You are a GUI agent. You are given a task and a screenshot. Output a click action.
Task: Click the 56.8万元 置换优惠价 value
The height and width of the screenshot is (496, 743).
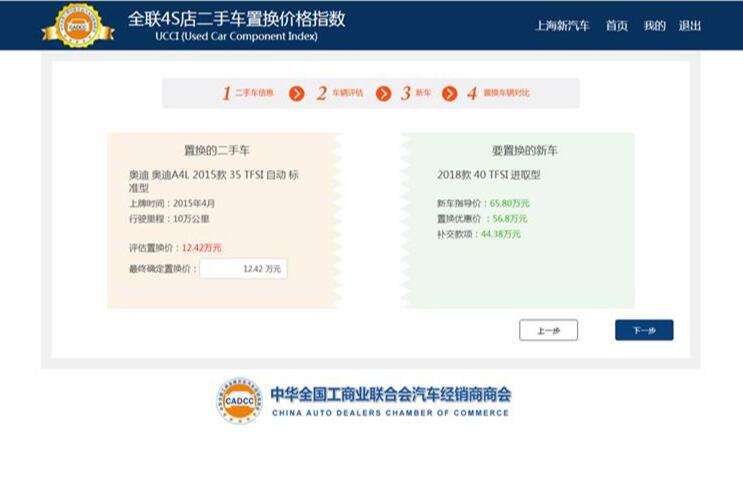pyautogui.click(x=509, y=218)
